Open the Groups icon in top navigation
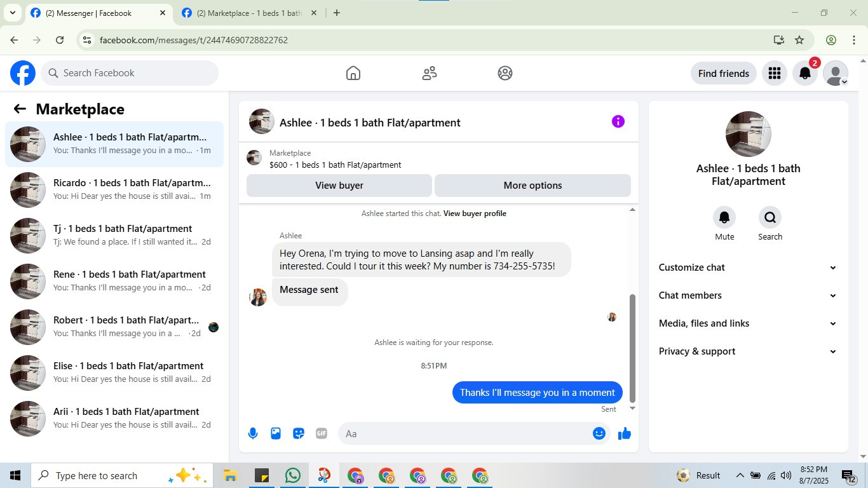 (x=505, y=73)
